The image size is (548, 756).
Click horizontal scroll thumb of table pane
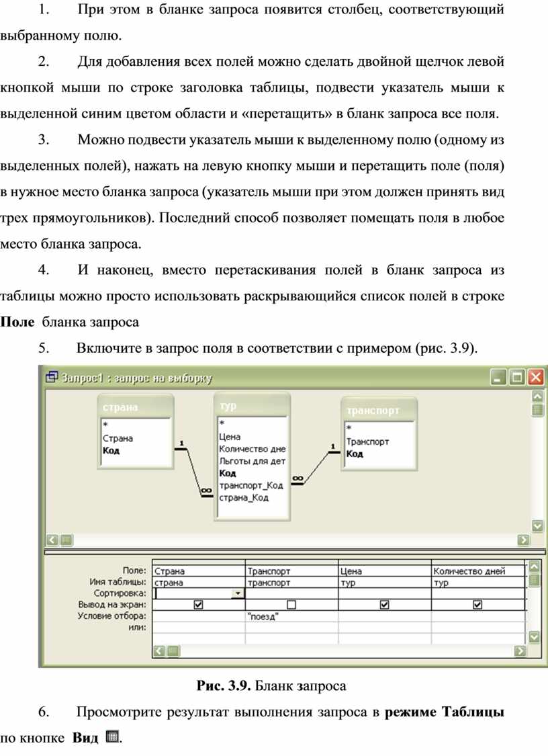pyautogui.click(x=66, y=540)
